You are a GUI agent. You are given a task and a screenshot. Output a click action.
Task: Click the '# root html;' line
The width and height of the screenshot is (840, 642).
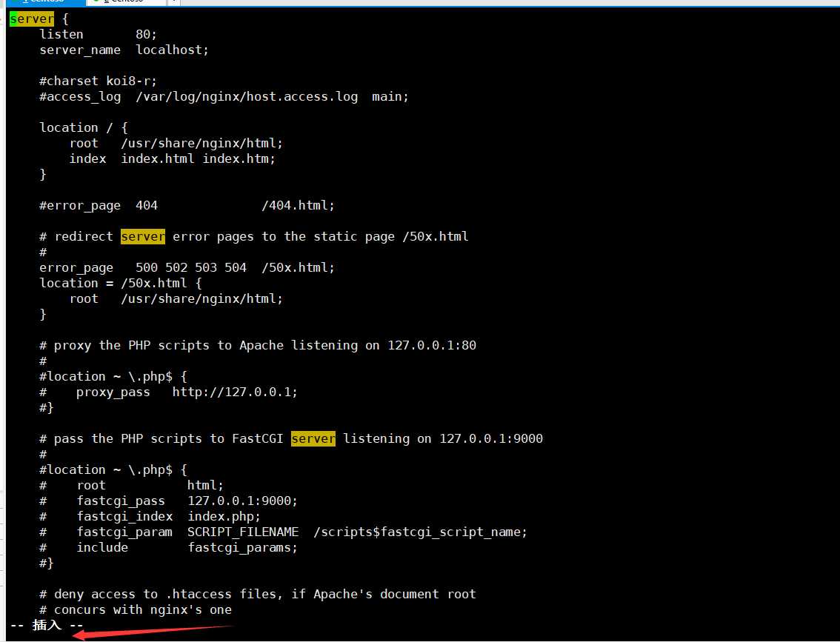[131, 485]
